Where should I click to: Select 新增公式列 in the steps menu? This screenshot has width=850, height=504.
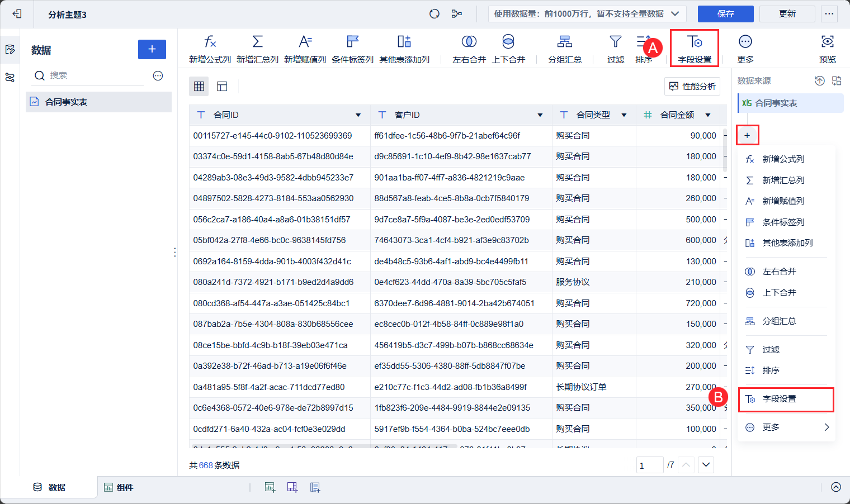click(x=786, y=159)
